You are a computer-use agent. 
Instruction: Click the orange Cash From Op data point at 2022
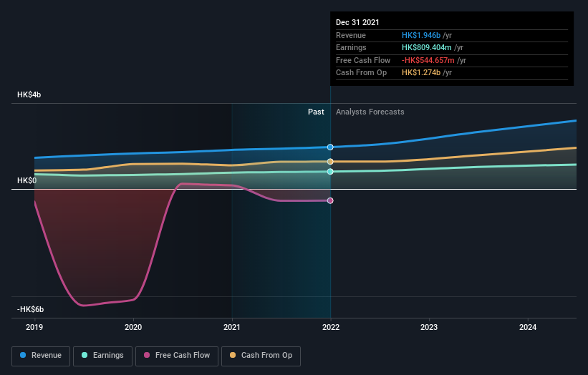pos(330,162)
